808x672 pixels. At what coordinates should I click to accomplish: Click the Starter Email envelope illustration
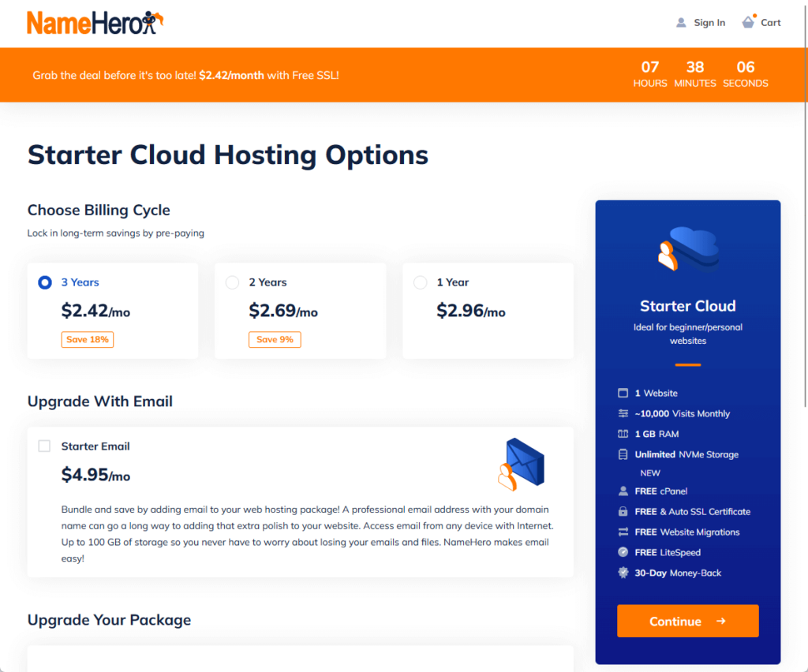(x=522, y=464)
